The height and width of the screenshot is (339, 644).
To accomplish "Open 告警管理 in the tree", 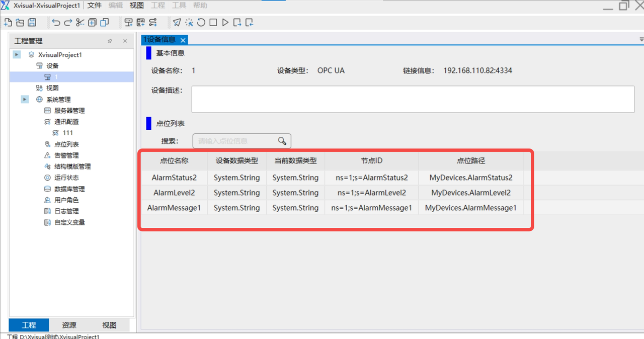I will coord(66,155).
